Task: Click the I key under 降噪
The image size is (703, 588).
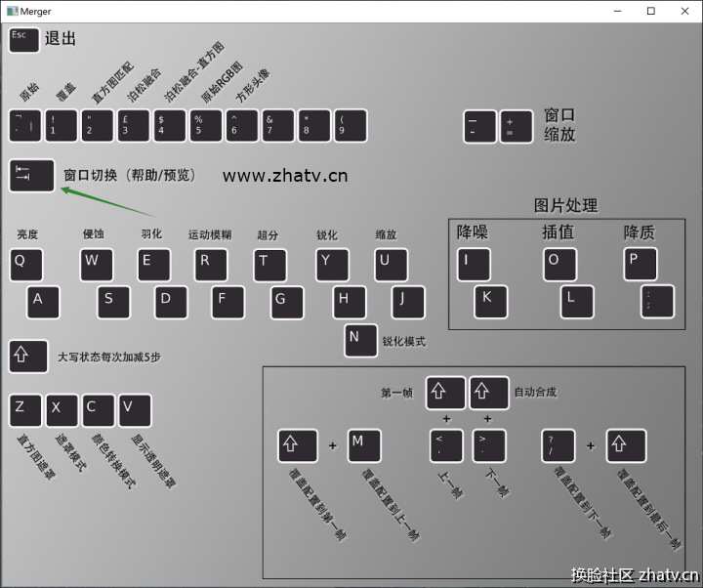Action: pyautogui.click(x=474, y=265)
